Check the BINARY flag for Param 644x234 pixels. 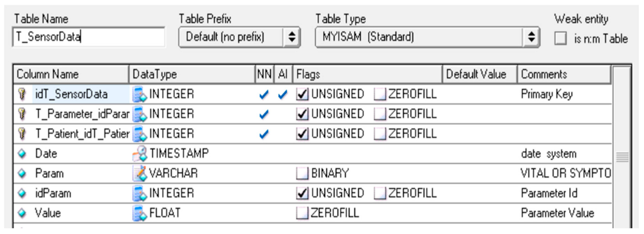(x=302, y=173)
